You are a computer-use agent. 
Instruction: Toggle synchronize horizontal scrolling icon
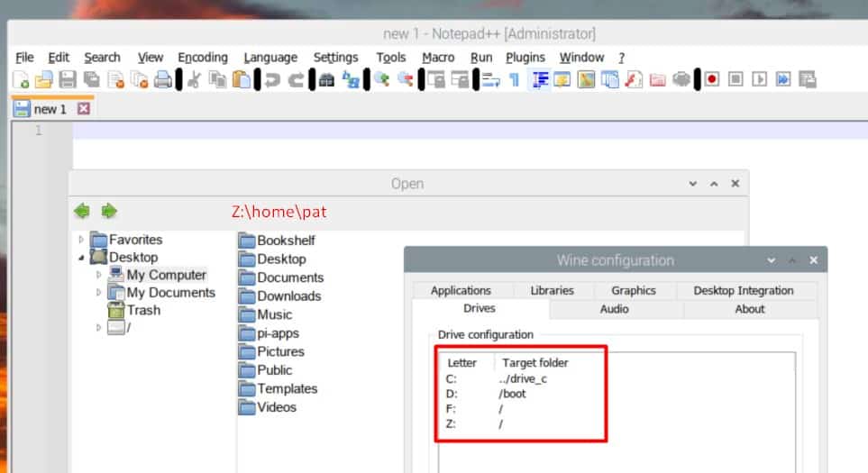click(460, 79)
